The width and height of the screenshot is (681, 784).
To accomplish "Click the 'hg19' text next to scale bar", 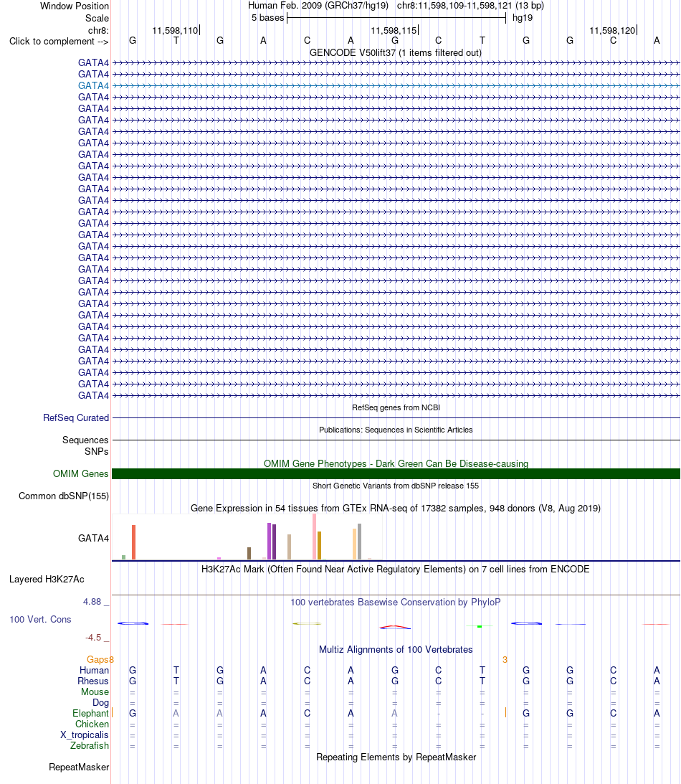I will [523, 17].
